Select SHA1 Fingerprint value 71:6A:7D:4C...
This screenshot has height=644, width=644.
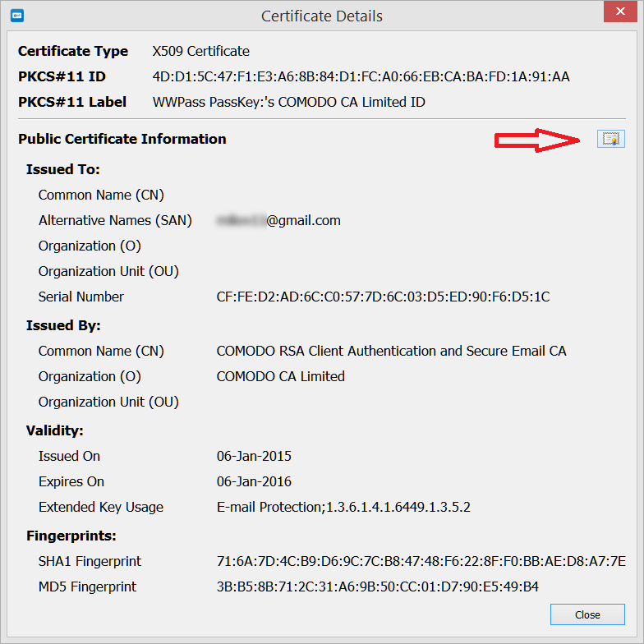point(421,562)
